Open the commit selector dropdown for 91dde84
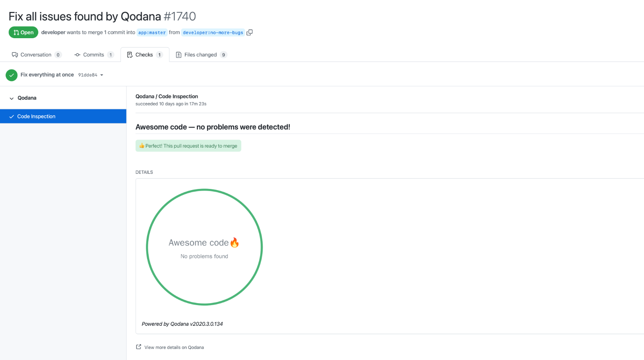The width and height of the screenshot is (644, 360). [102, 75]
